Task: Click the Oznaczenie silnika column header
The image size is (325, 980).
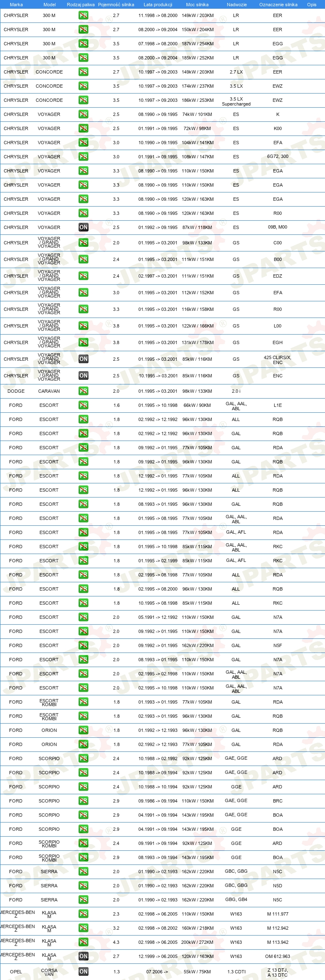Action: pos(278,5)
